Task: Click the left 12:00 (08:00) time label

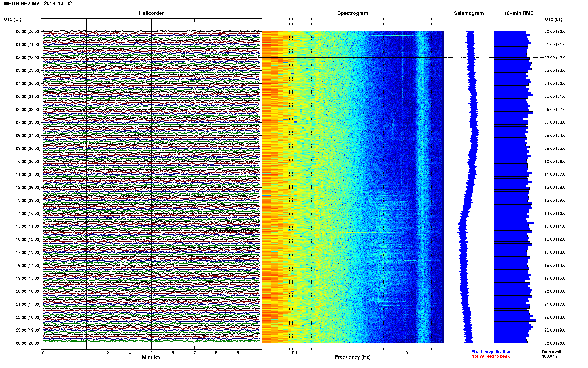Action: point(28,187)
